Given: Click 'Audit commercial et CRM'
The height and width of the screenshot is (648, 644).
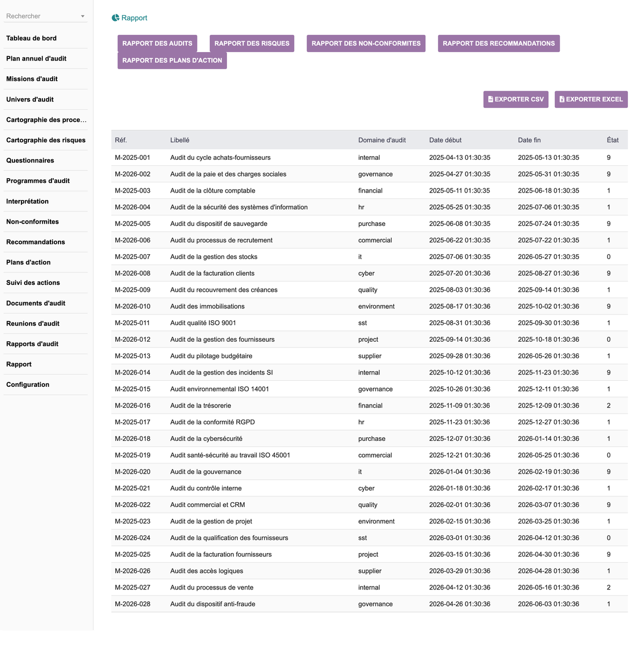Looking at the screenshot, I should point(208,505).
